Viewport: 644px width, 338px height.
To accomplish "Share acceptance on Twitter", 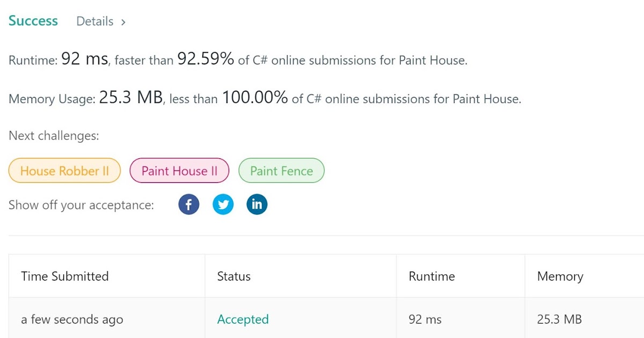I will click(x=223, y=204).
